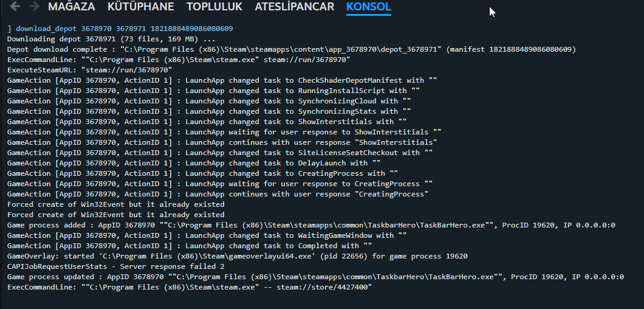
Task: Click 'continues with user response "CreatingProcess"' line
Action: (218, 194)
